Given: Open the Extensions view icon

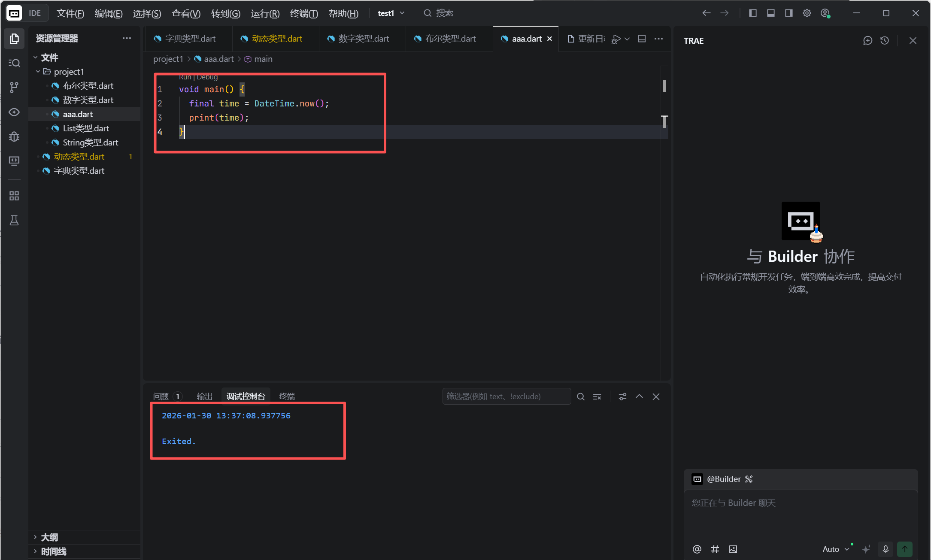Looking at the screenshot, I should [x=14, y=196].
